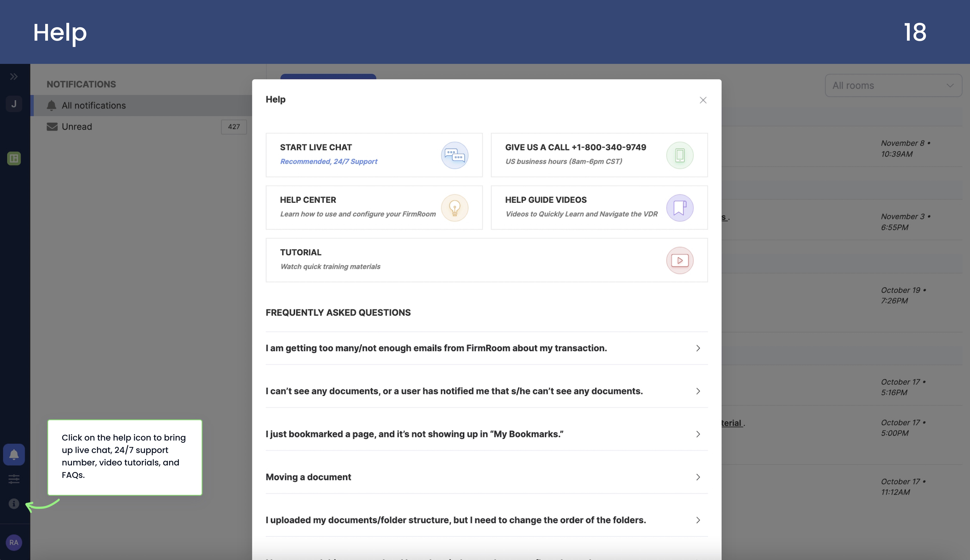Start Live Chat card
This screenshot has height=560, width=970.
[x=374, y=155]
